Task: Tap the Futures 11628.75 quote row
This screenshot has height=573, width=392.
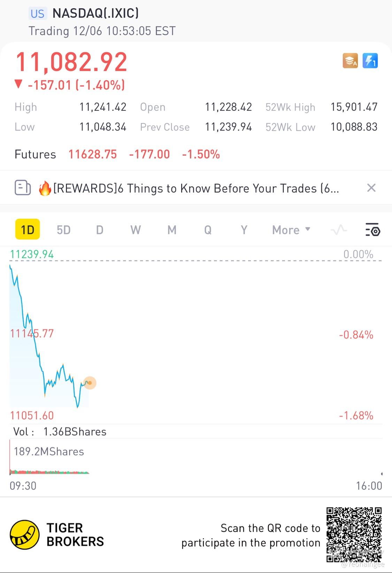Action: point(117,154)
